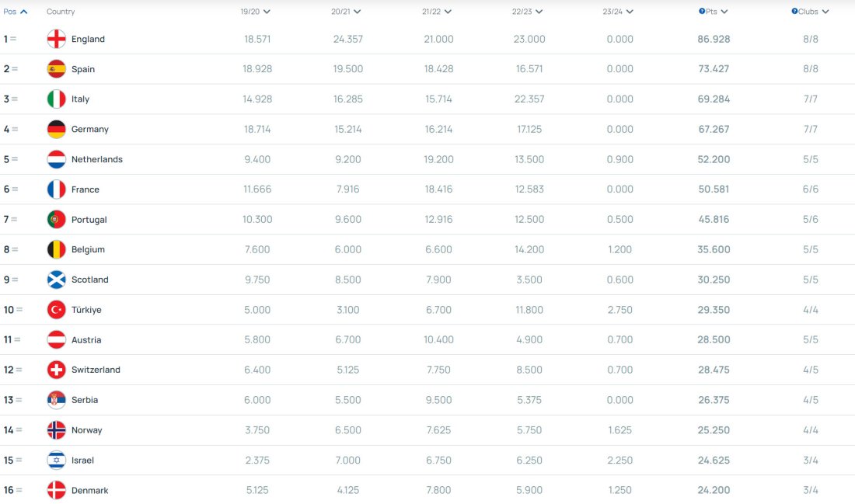Select Denmark country row name
The image size is (855, 504).
[x=89, y=490]
